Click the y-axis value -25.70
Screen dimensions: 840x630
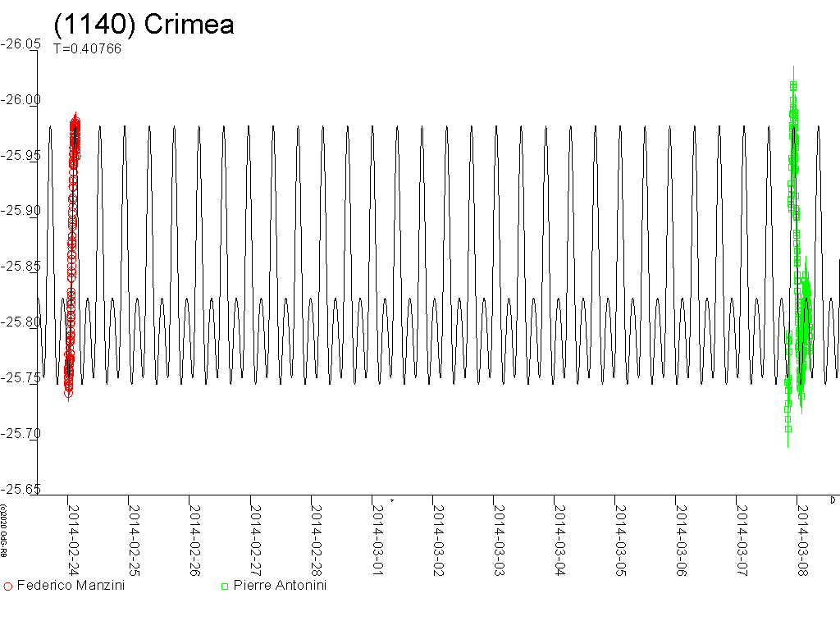point(21,433)
